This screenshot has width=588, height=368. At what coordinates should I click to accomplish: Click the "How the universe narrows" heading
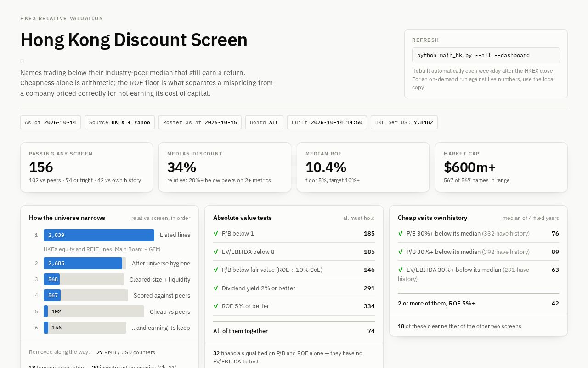[x=67, y=218]
